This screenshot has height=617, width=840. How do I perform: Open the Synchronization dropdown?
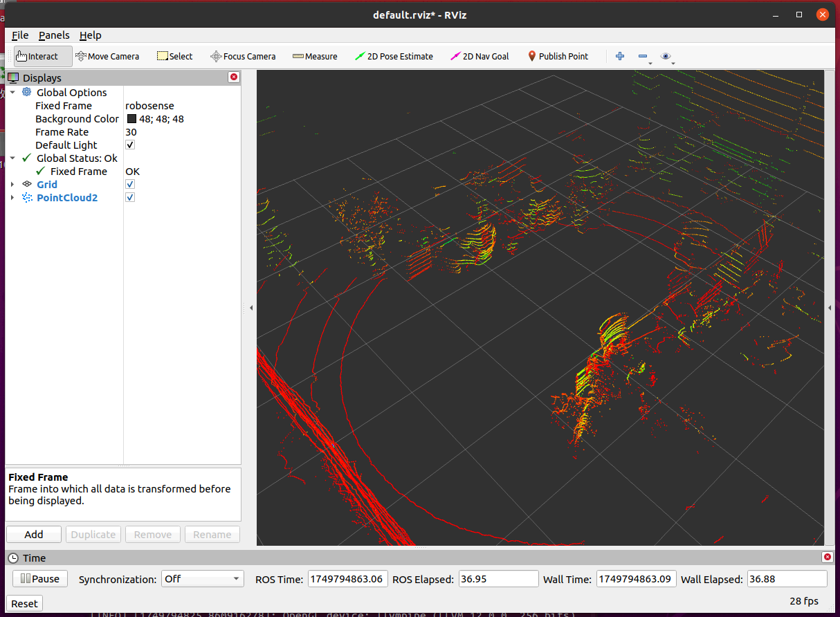click(203, 579)
